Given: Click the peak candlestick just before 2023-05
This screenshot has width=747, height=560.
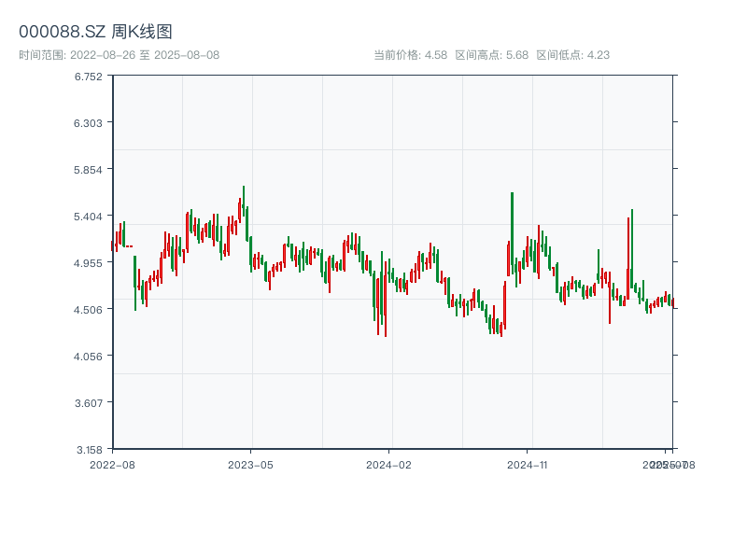Looking at the screenshot, I should tap(244, 201).
